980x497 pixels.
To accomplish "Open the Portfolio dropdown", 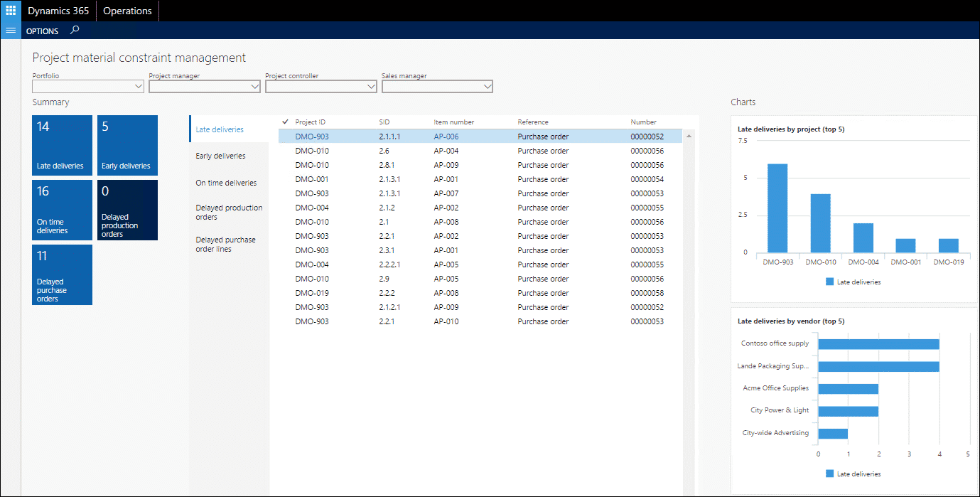I will pyautogui.click(x=139, y=87).
